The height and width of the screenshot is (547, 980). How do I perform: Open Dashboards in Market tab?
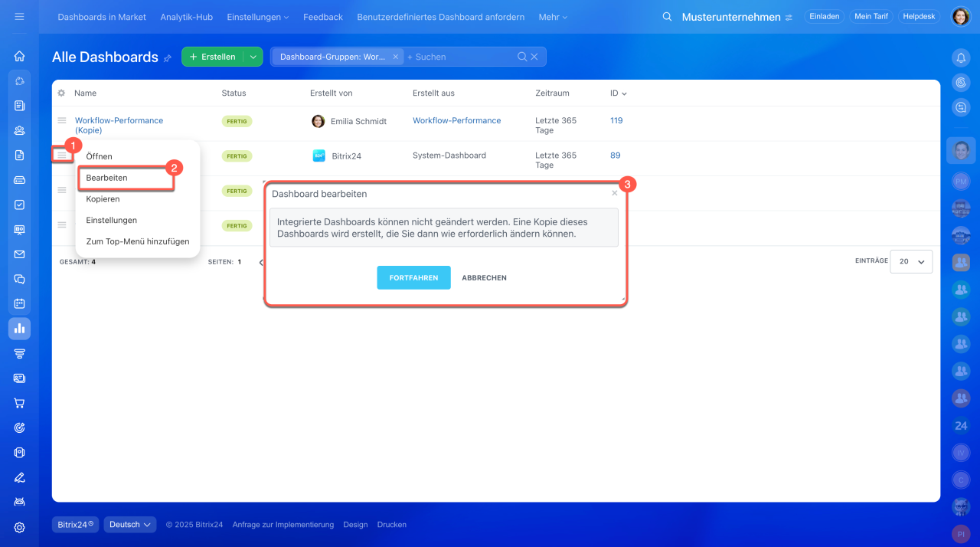(x=102, y=17)
